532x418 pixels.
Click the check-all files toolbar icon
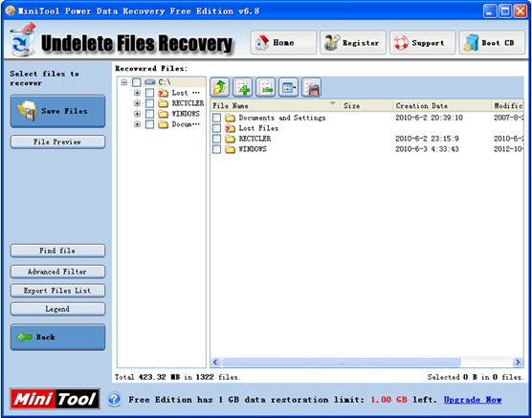coord(243,88)
